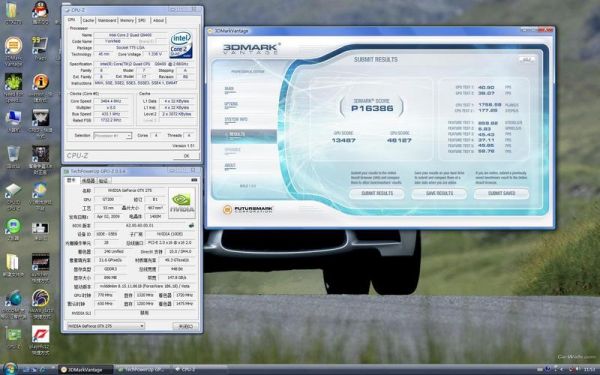600x375 pixels.
Task: Open the blue globe desktop shortcut
Action: pyautogui.click(x=14, y=299)
